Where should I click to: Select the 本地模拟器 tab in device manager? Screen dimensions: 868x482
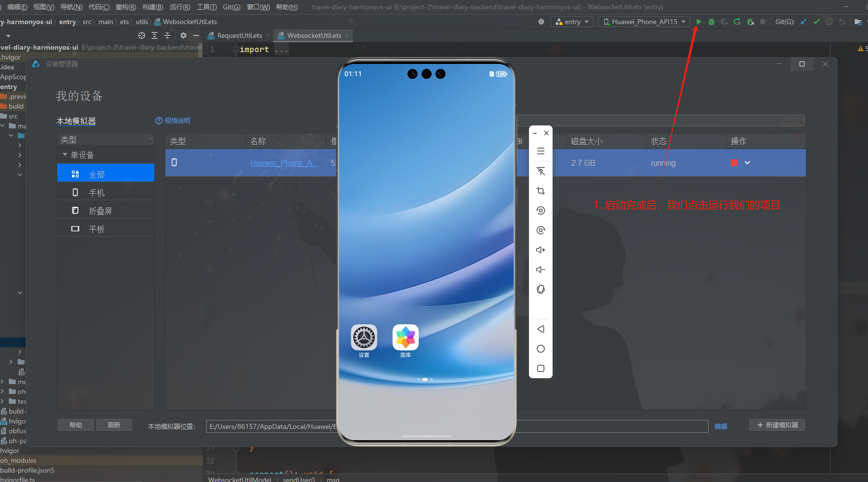[76, 121]
